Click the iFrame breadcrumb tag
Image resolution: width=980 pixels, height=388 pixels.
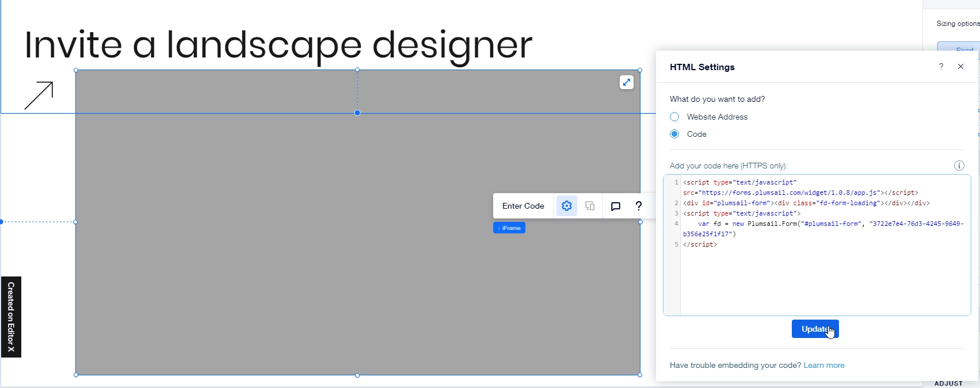(x=509, y=228)
